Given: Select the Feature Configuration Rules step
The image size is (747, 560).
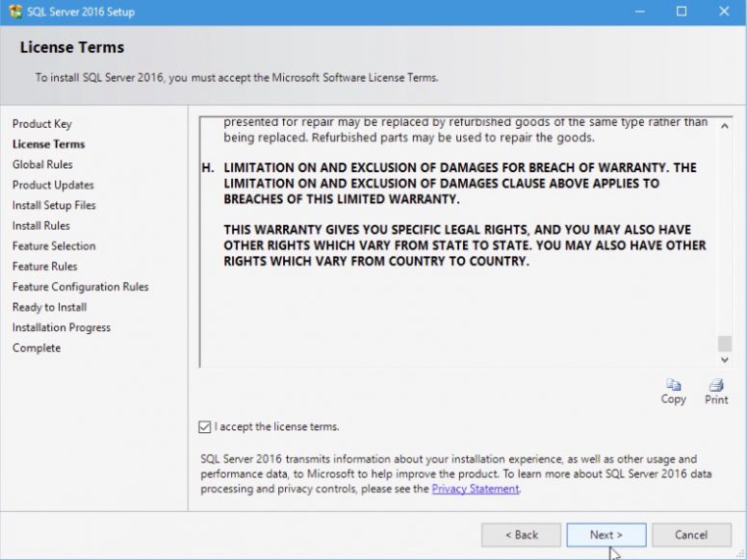Looking at the screenshot, I should (x=81, y=287).
